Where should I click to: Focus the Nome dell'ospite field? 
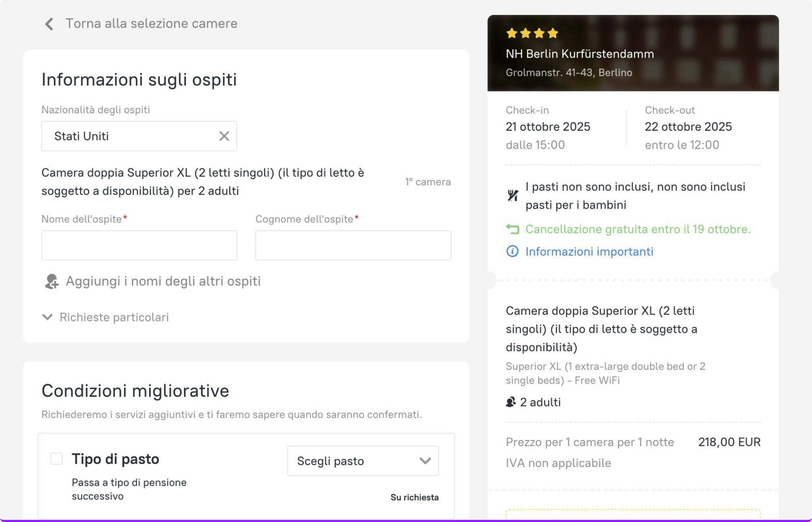click(139, 245)
